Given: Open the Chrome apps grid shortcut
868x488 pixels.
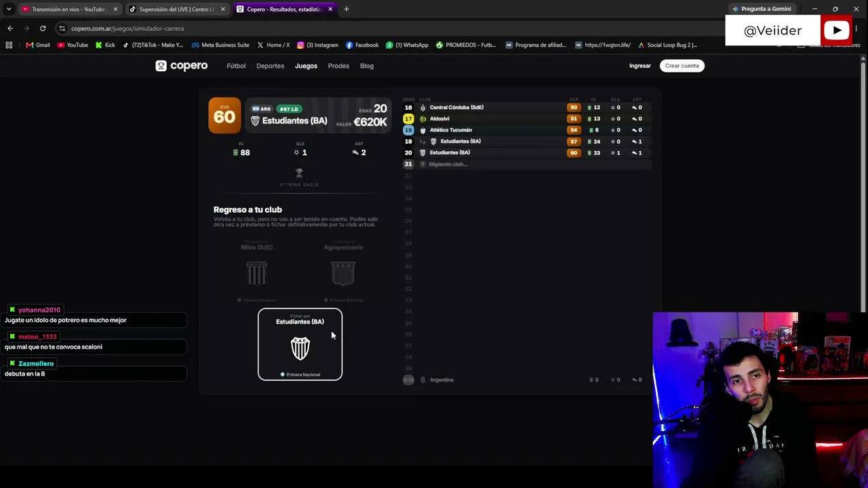Looking at the screenshot, I should click(x=9, y=45).
